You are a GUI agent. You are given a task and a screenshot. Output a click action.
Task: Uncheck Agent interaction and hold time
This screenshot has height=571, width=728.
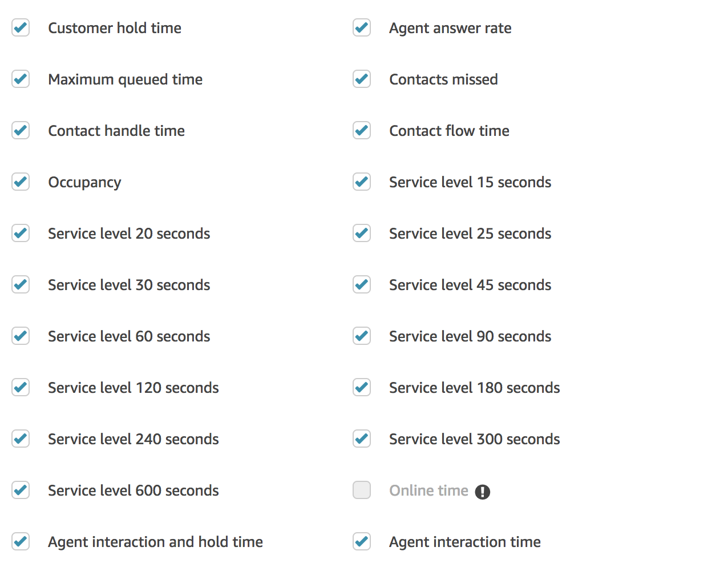coord(21,541)
